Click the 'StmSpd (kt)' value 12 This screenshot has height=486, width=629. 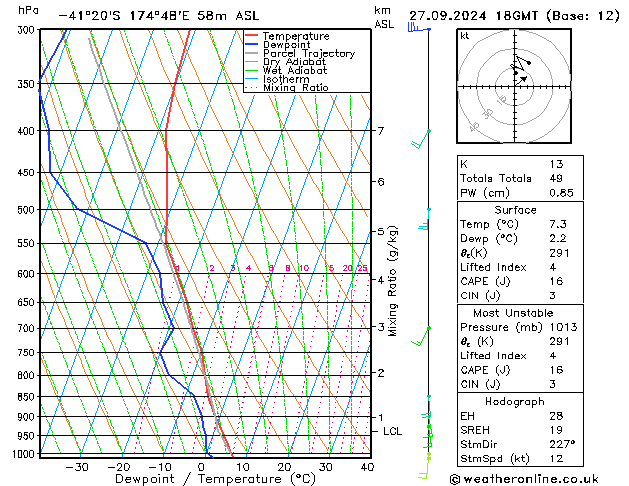(556, 459)
